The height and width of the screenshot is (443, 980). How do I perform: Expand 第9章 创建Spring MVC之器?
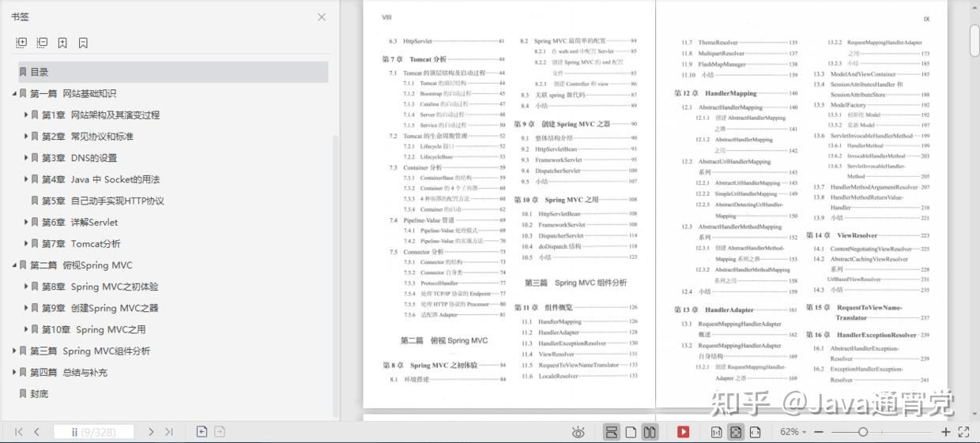point(25,308)
